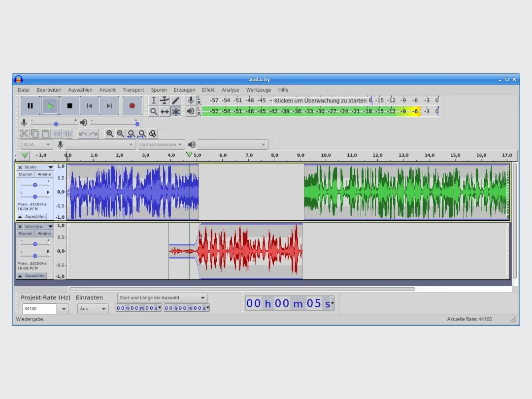The width and height of the screenshot is (532, 399).
Task: Open the ALSA audio host dropdown
Action: tap(36, 144)
